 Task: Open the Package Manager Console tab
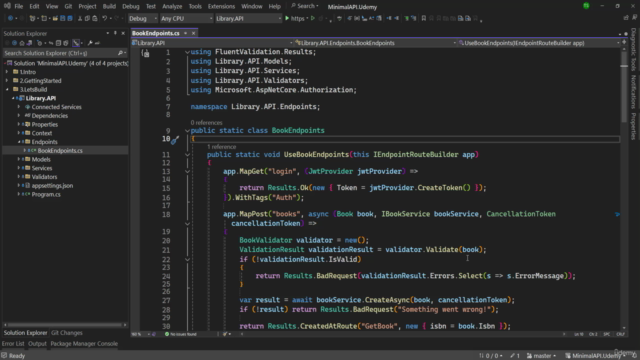[84, 344]
